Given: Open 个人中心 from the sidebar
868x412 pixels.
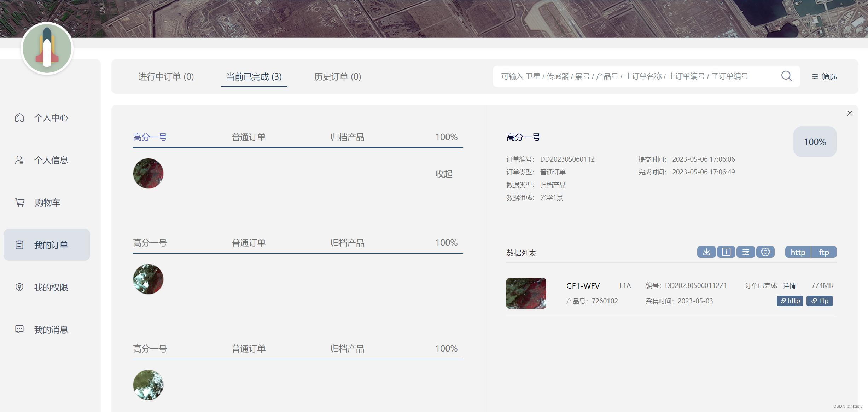Looking at the screenshot, I should click(51, 117).
